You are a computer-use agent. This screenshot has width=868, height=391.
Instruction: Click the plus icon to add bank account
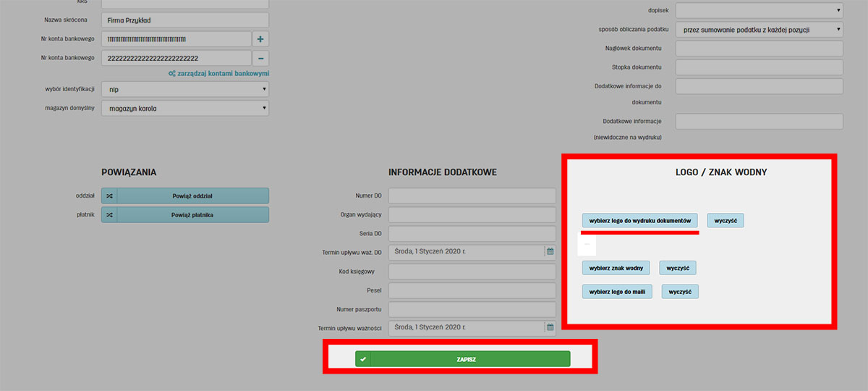point(261,39)
